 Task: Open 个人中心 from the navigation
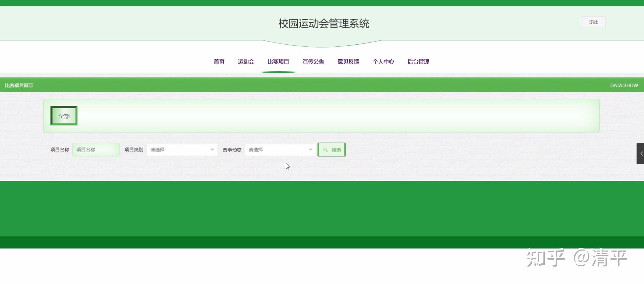click(x=383, y=62)
